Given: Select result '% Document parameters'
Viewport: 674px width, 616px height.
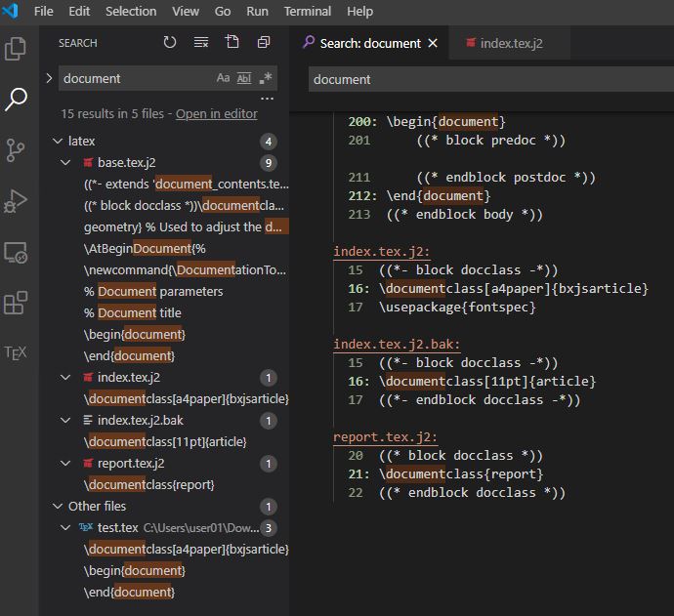Looking at the screenshot, I should [153, 291].
